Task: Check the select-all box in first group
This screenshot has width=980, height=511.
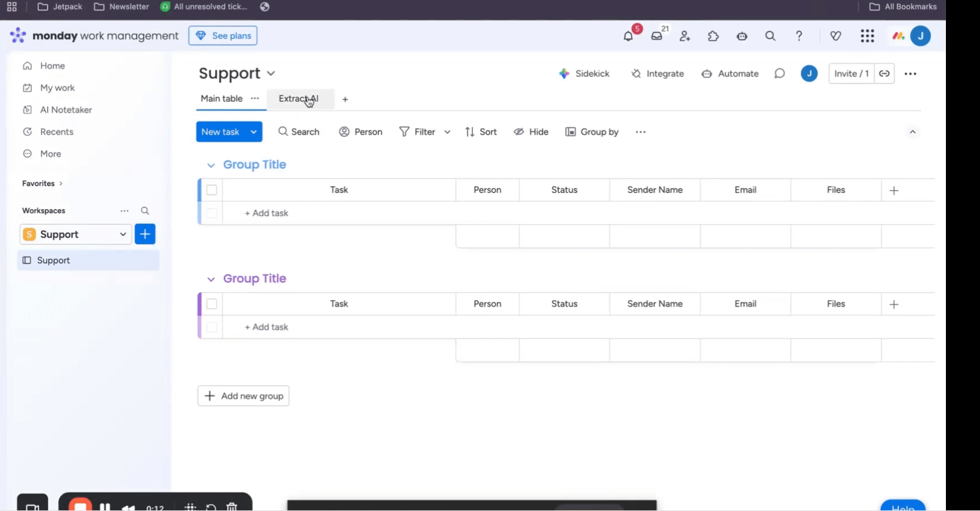Action: [x=212, y=190]
